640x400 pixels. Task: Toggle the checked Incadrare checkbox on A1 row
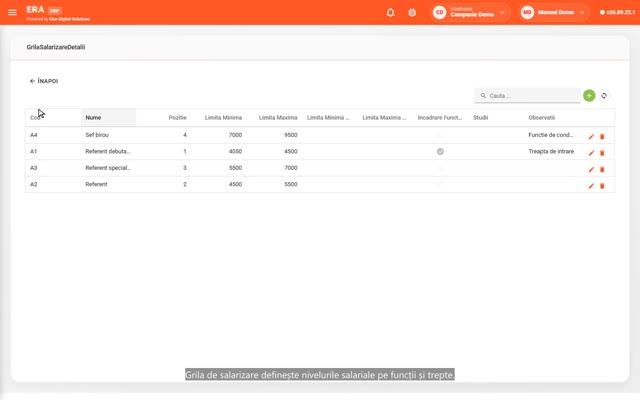[x=440, y=151]
